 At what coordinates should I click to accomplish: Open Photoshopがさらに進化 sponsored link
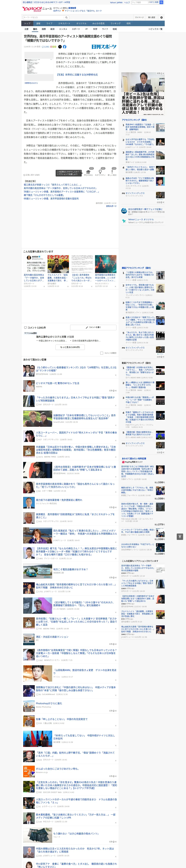point(49,704)
